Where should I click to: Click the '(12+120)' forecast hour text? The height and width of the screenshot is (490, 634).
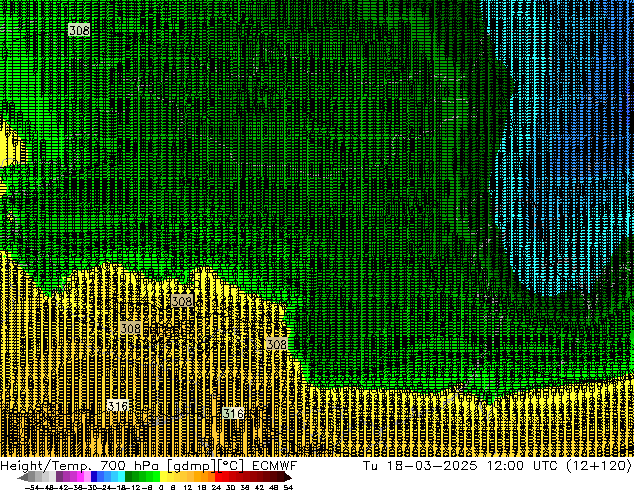point(600,466)
